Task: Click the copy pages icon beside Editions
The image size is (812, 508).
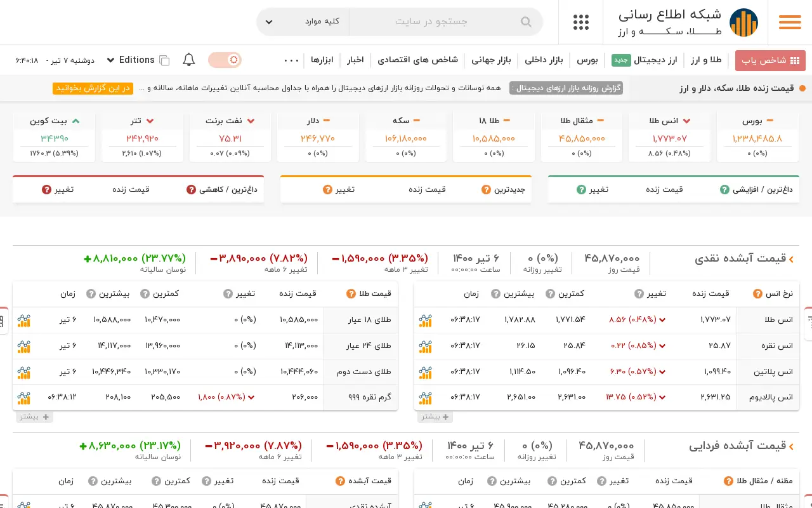Action: (x=164, y=60)
